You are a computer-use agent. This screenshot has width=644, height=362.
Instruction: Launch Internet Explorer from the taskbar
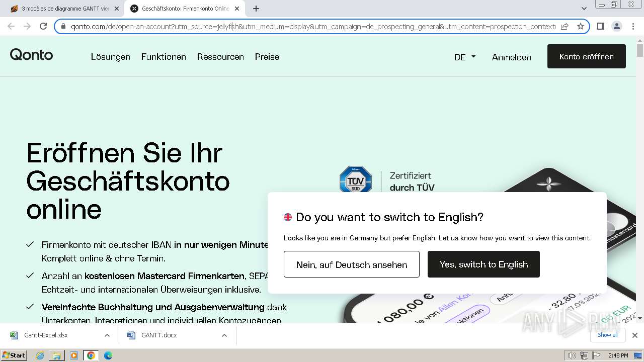(x=40, y=355)
